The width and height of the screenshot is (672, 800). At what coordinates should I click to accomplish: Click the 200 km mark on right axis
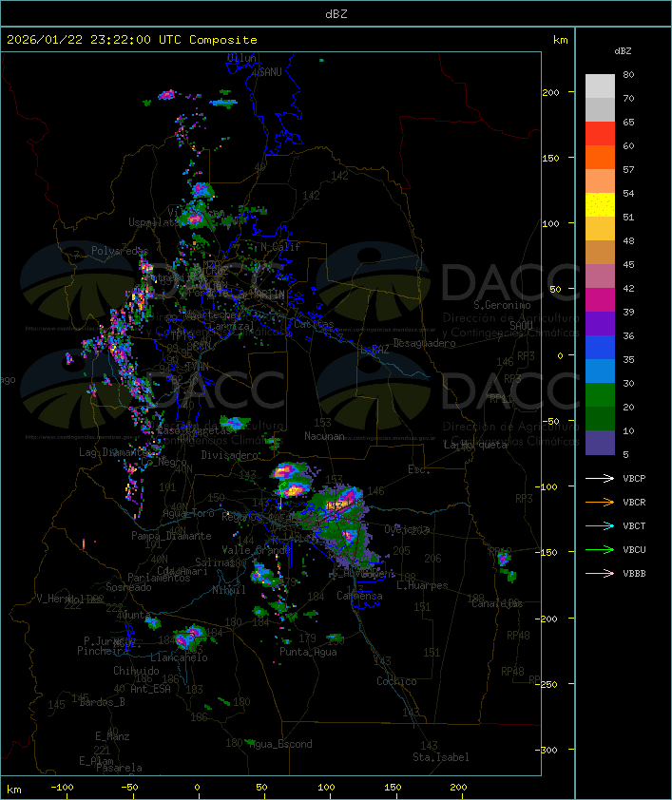click(x=551, y=92)
